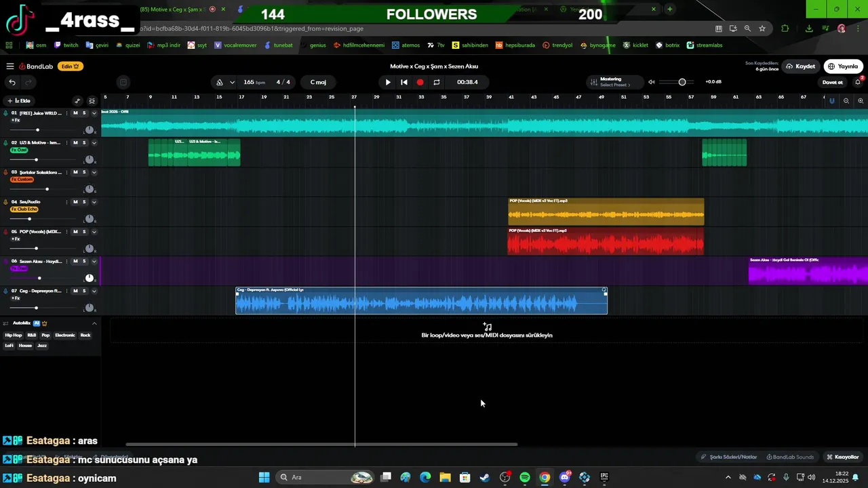Expand track 06 Sezen Aksu chevron
Viewport: 868px width, 488px height.
(x=94, y=262)
